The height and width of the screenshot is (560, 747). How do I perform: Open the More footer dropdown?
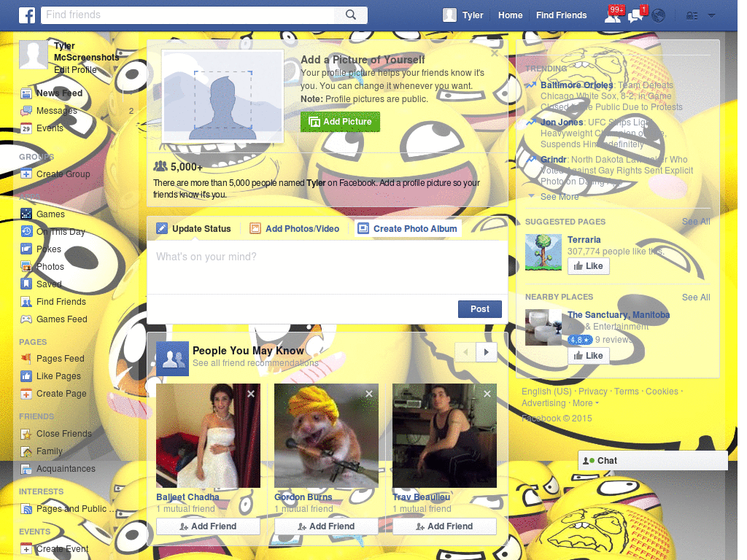[x=586, y=403]
